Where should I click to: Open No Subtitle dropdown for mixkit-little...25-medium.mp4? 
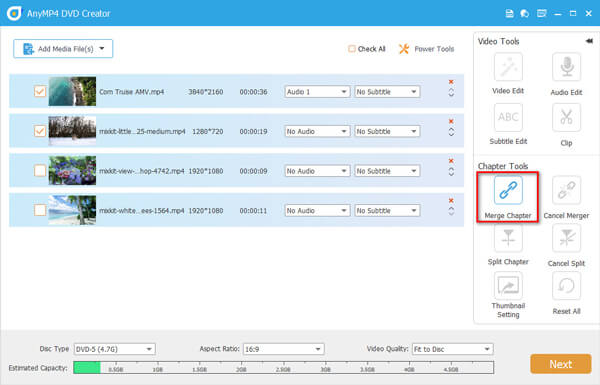click(387, 131)
